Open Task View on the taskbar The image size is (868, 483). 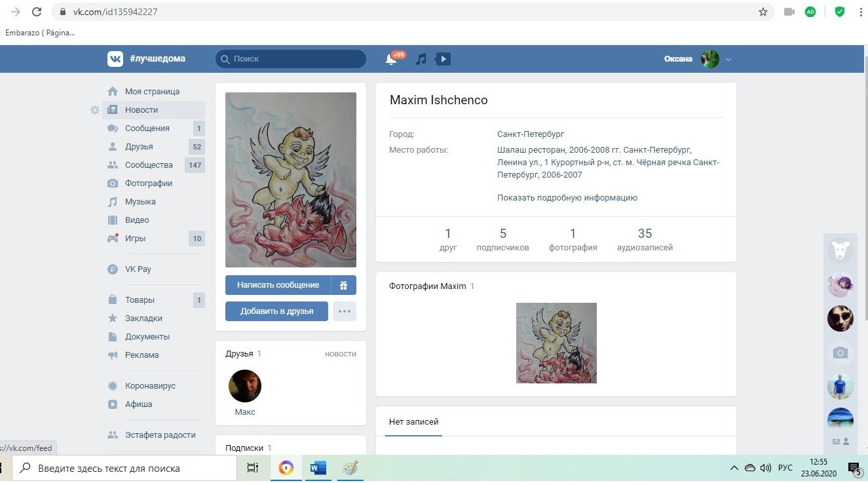point(252,469)
